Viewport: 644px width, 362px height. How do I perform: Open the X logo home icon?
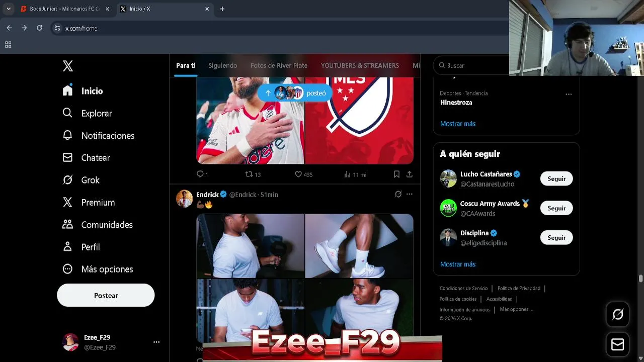coord(68,66)
